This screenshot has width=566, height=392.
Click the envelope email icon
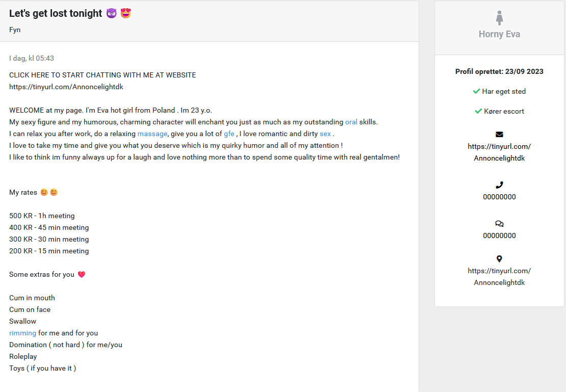499,135
